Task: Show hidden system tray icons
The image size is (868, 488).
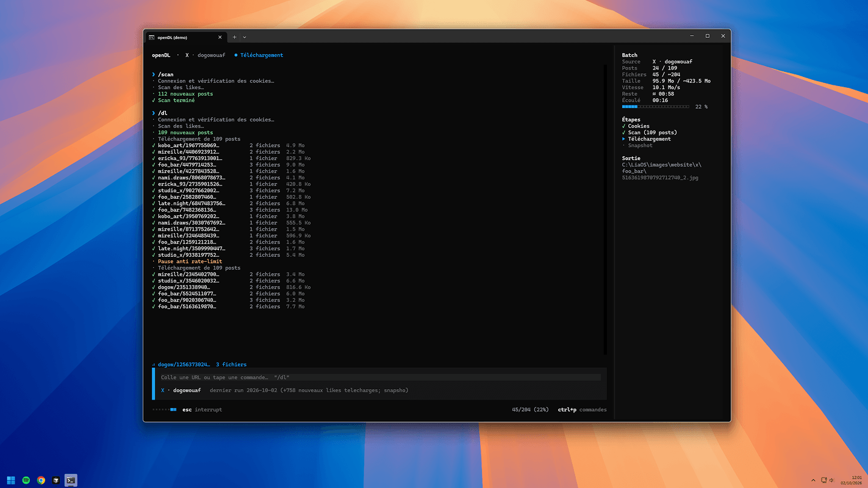Action: click(813, 480)
